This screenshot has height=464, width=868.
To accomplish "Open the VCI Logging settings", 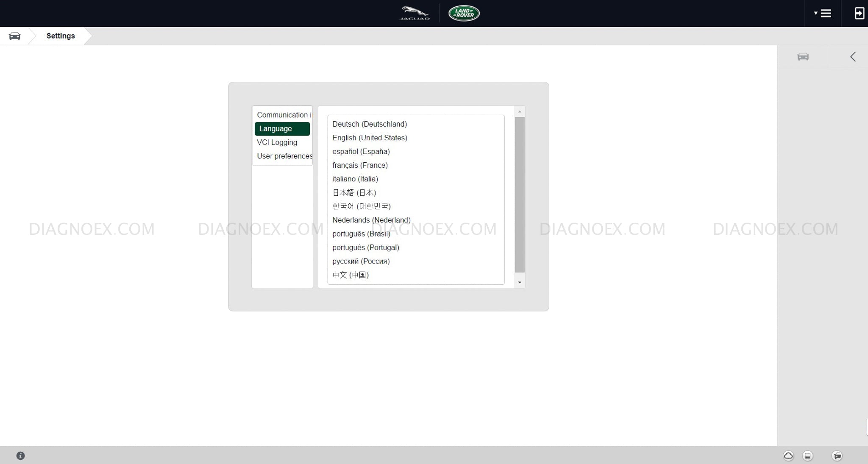I will point(277,142).
